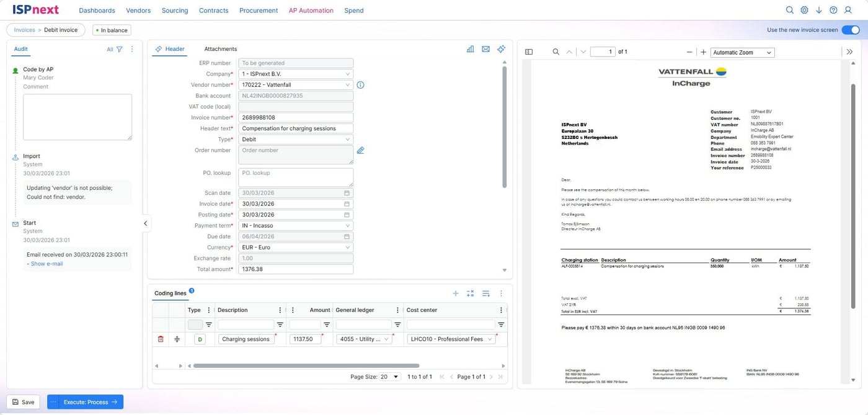The width and height of the screenshot is (868, 415).
Task: Open the Spend menu
Action: pos(354,11)
